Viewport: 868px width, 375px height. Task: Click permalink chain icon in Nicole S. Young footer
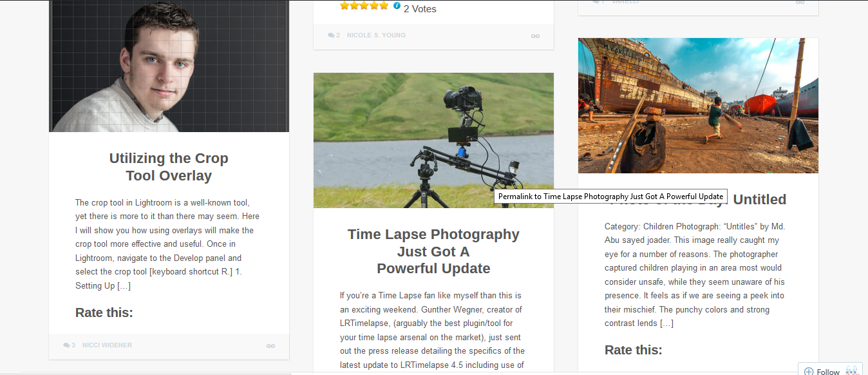(535, 36)
